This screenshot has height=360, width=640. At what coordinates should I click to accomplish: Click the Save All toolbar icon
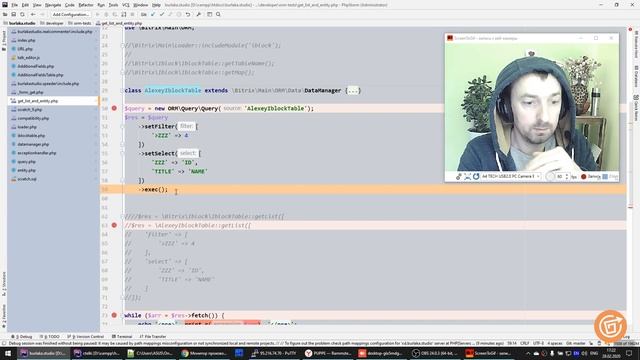click(x=13, y=14)
